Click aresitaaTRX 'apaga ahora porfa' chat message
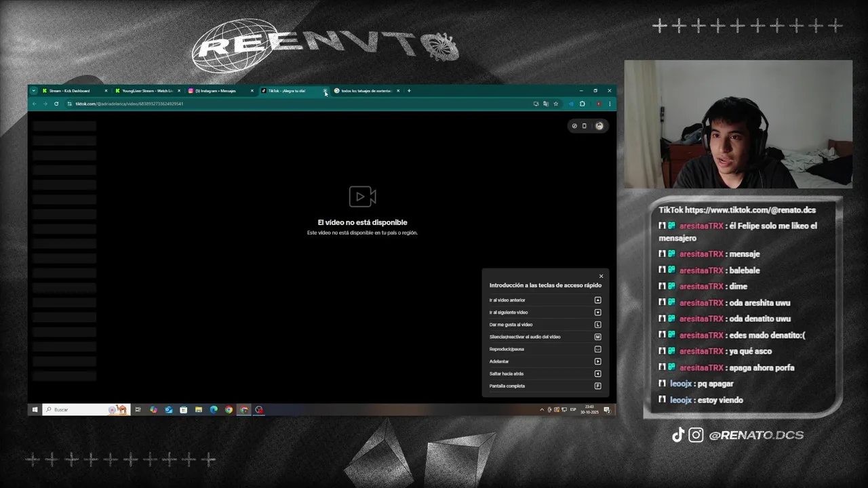This screenshot has width=868, height=488. [x=726, y=367]
